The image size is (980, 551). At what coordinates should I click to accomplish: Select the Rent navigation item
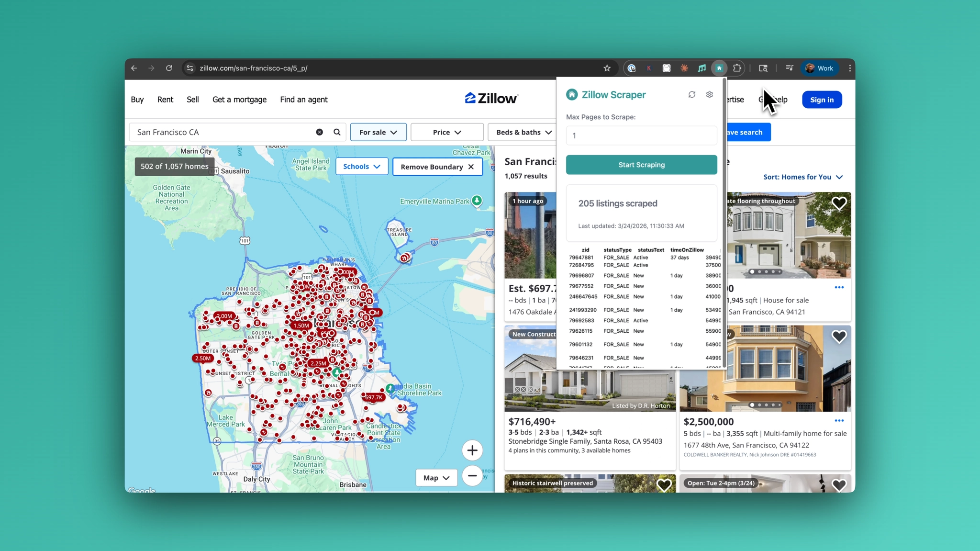click(x=165, y=100)
